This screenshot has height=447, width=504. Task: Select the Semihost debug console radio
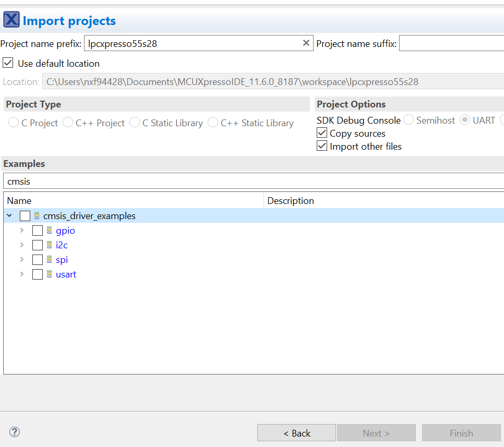407,120
